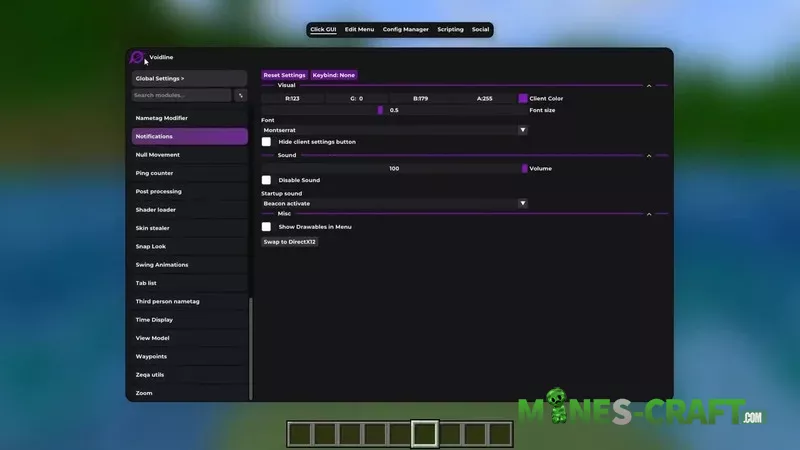Collapse the Misc section
The height and width of the screenshot is (450, 800).
coord(648,214)
